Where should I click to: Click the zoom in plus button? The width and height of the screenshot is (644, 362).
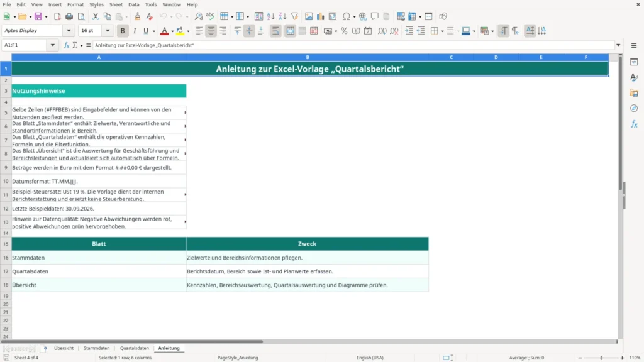(622, 358)
